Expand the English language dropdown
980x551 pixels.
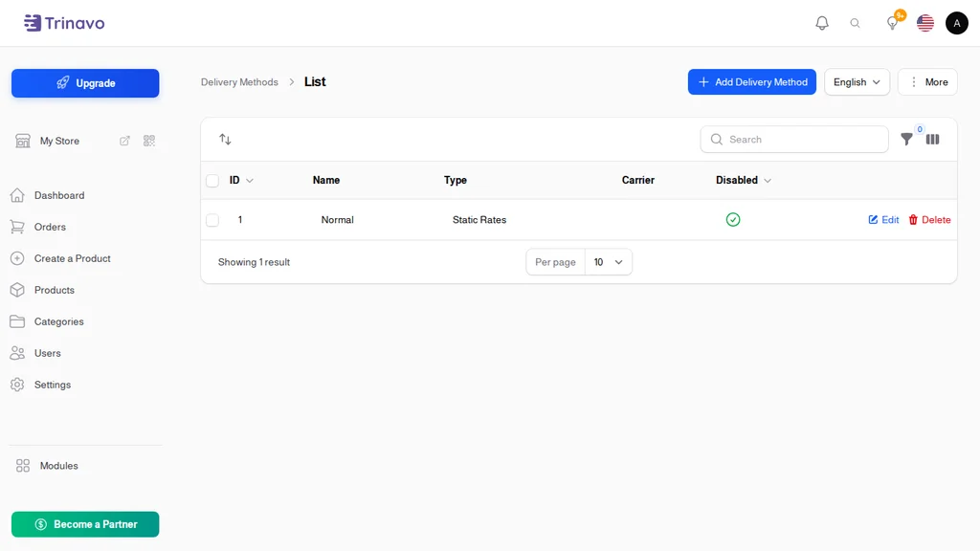coord(857,82)
